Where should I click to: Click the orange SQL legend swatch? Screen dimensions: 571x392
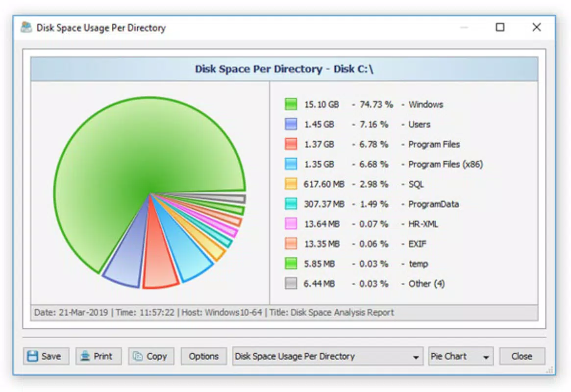(291, 184)
